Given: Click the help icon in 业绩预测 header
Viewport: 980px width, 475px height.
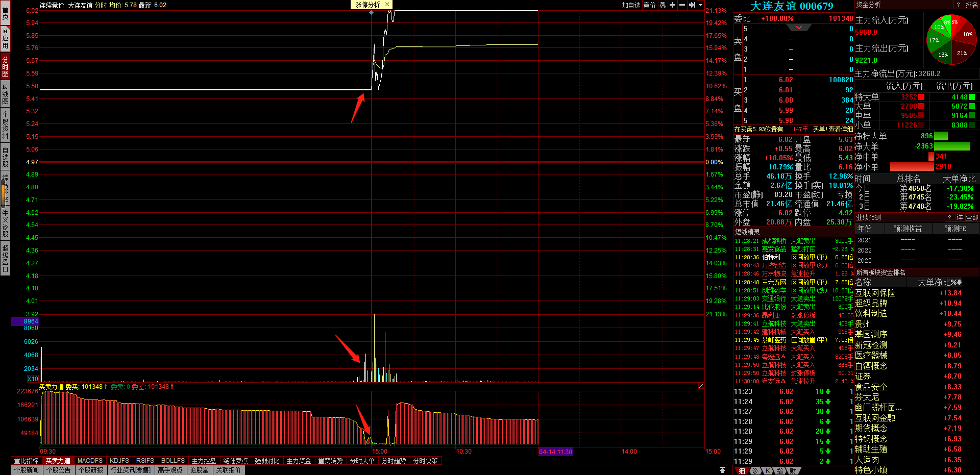Looking at the screenshot, I should click(949, 217).
